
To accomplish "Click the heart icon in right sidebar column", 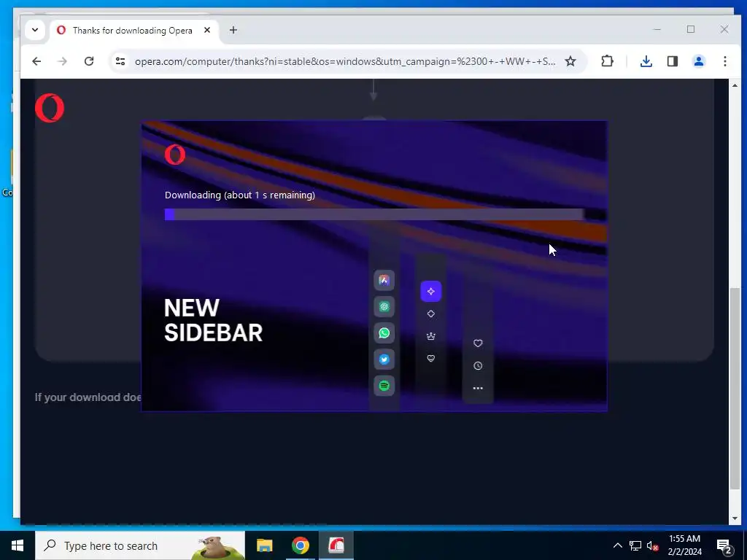I will (478, 343).
